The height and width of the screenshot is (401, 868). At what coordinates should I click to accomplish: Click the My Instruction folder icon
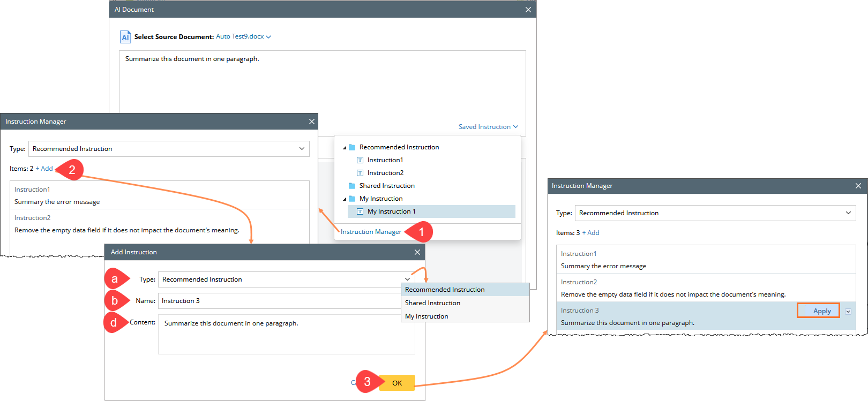[x=352, y=199]
